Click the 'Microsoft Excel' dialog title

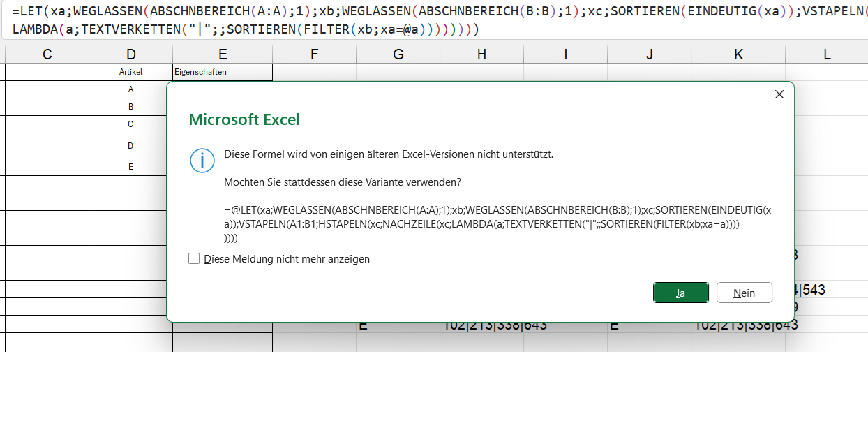coord(244,119)
